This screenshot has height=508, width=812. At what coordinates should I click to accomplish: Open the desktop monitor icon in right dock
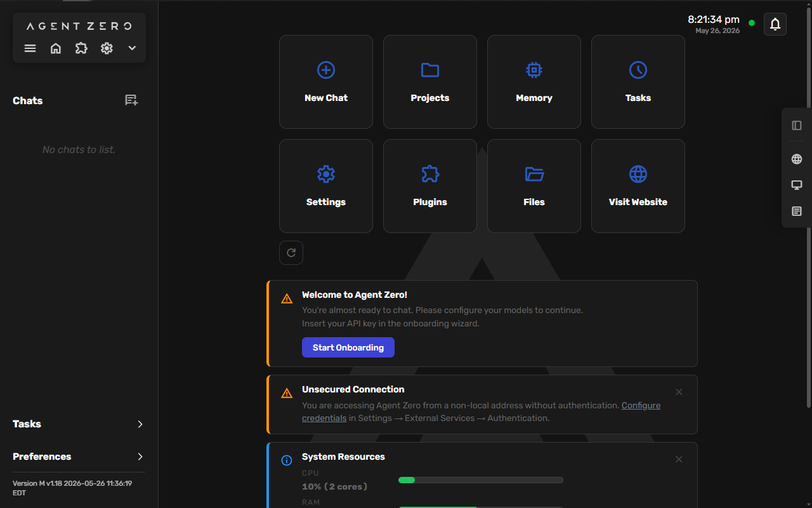(797, 185)
